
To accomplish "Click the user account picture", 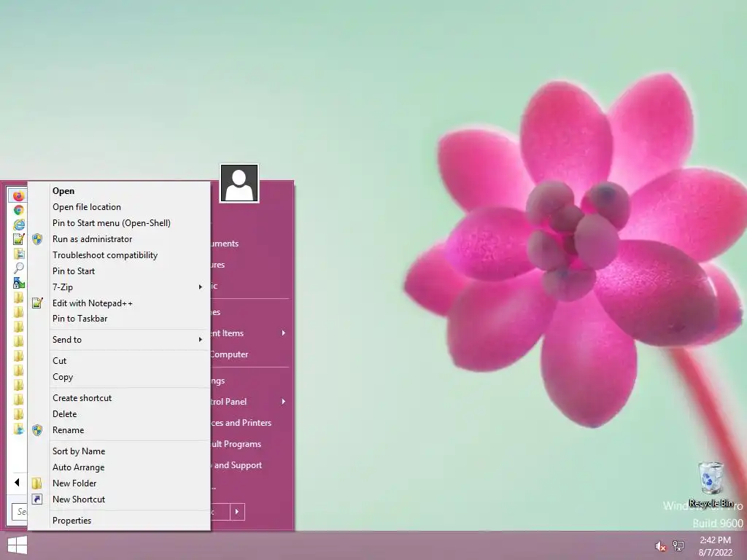I will pyautogui.click(x=239, y=183).
